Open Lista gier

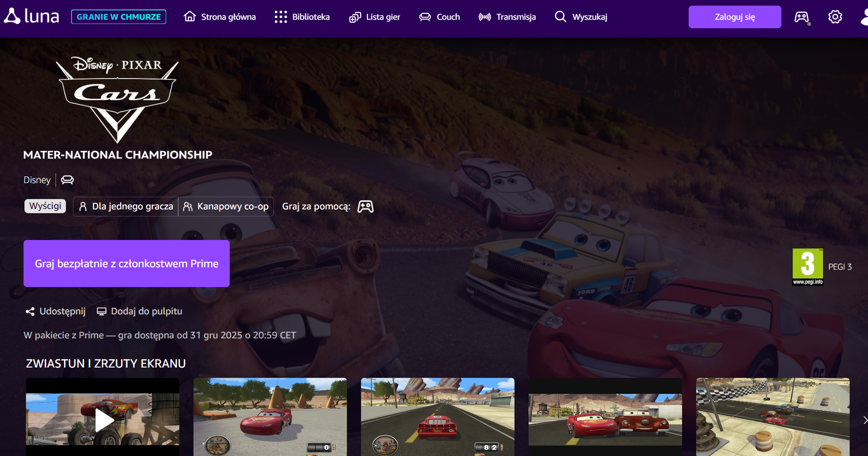click(374, 17)
